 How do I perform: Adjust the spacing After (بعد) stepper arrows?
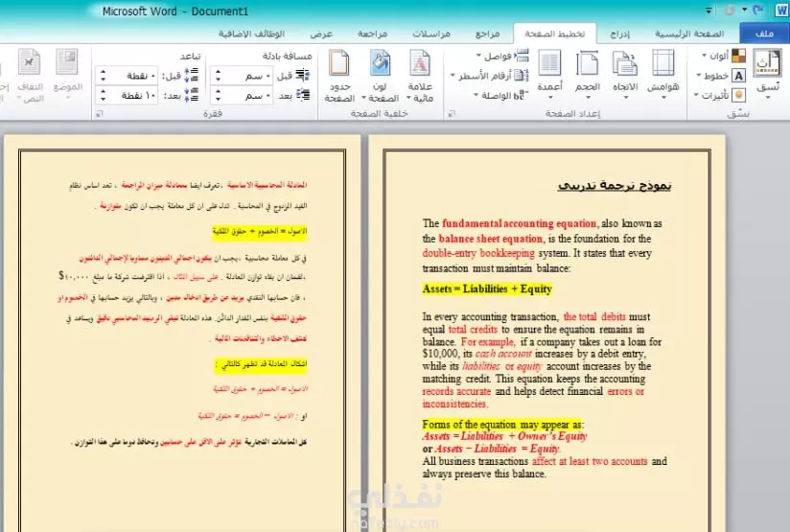104,95
